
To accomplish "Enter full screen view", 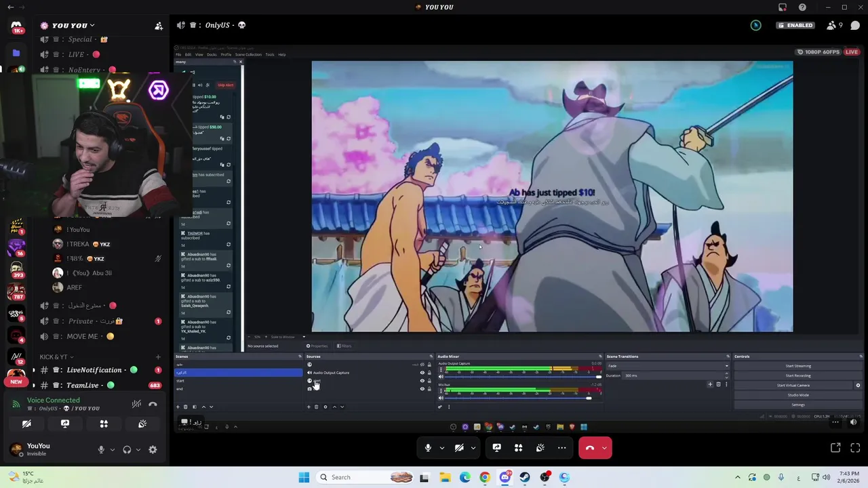I will coord(855,447).
